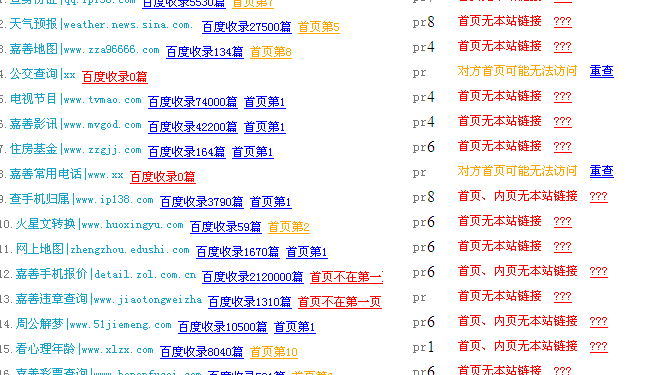652x375 pixels.
Task: Click 百度收录27500篇 link
Action: tap(247, 27)
